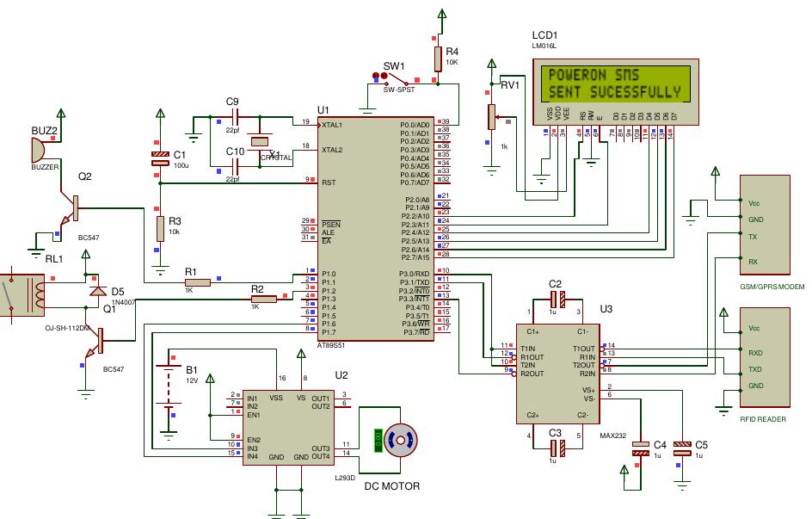The image size is (812, 519).
Task: Select resistor R2 1K
Action: click(263, 299)
